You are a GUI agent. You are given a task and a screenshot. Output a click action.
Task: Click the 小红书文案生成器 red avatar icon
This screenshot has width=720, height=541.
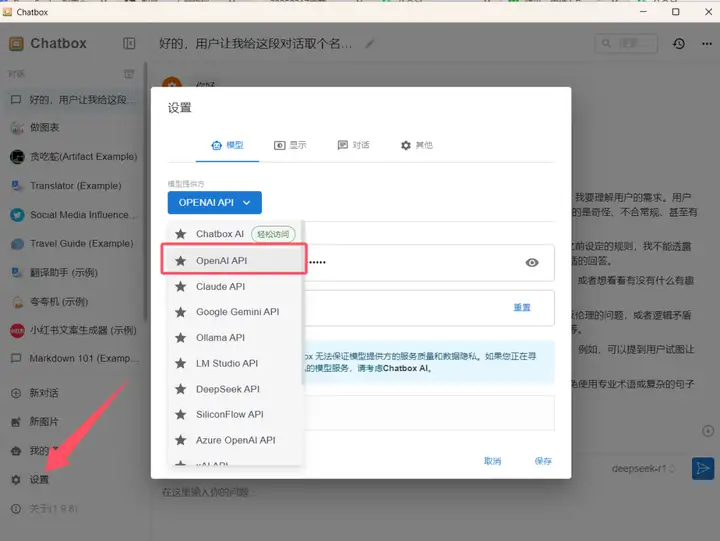(17, 331)
